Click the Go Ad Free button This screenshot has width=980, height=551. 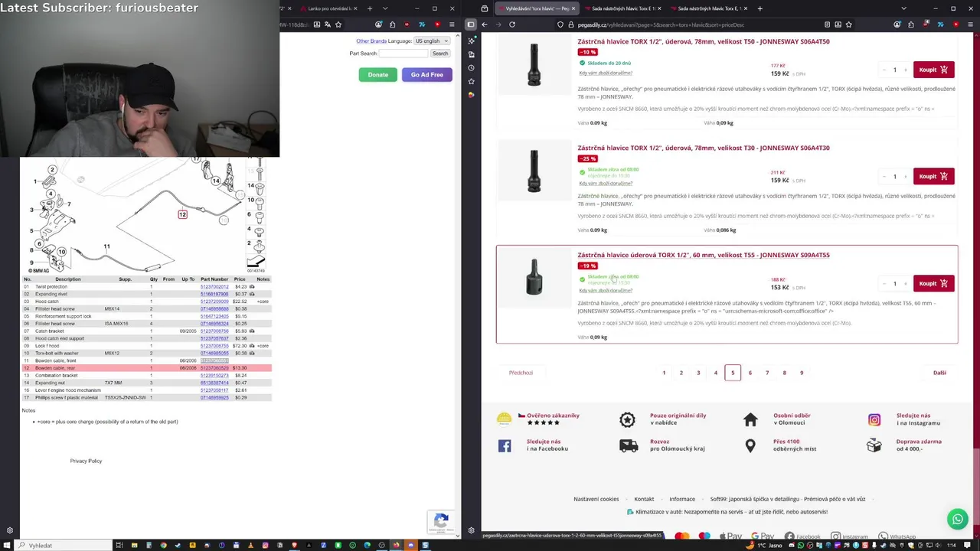point(426,74)
